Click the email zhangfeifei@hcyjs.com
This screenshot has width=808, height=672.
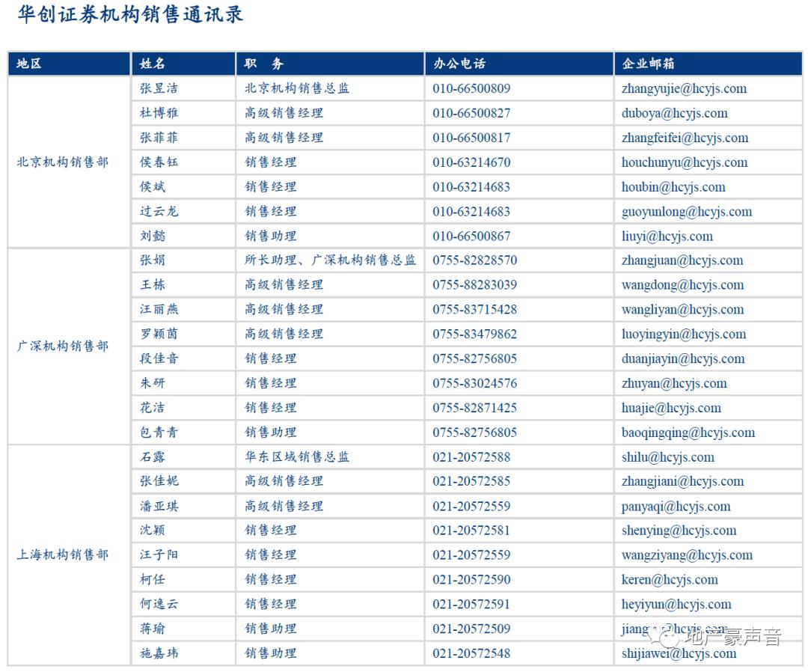click(685, 138)
